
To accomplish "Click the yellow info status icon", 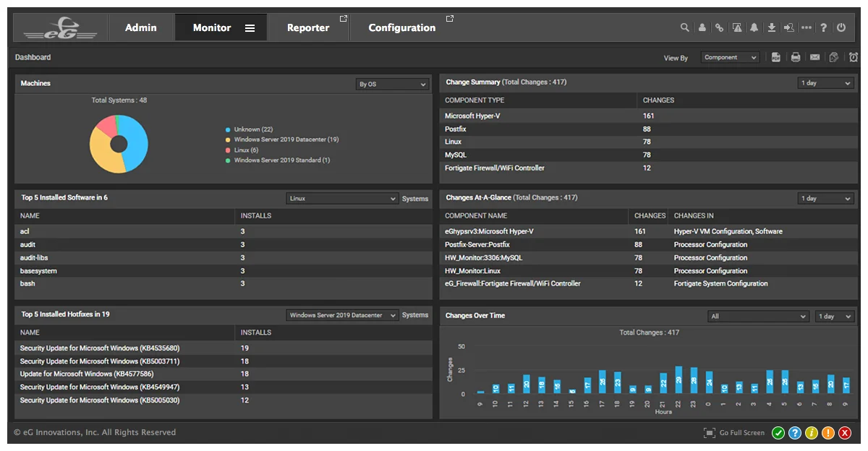I will coord(812,433).
